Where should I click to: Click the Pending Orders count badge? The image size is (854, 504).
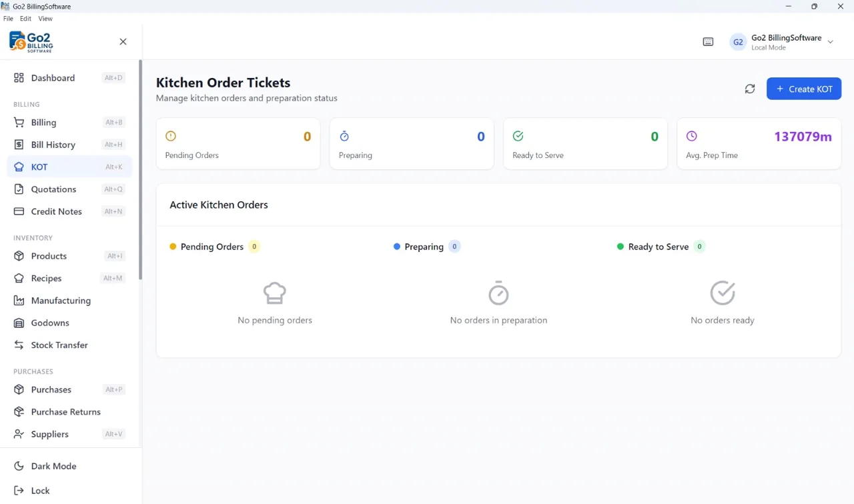pos(254,247)
